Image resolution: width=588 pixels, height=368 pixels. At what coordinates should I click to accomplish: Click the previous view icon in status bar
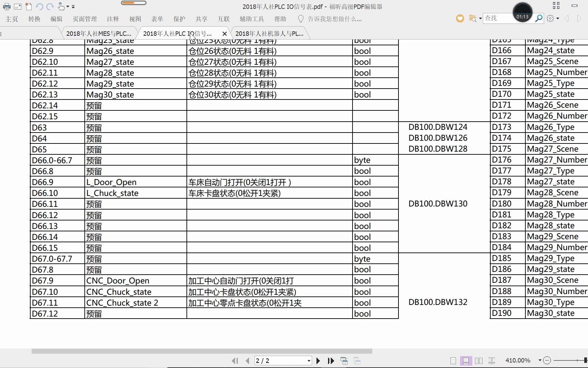pos(344,361)
